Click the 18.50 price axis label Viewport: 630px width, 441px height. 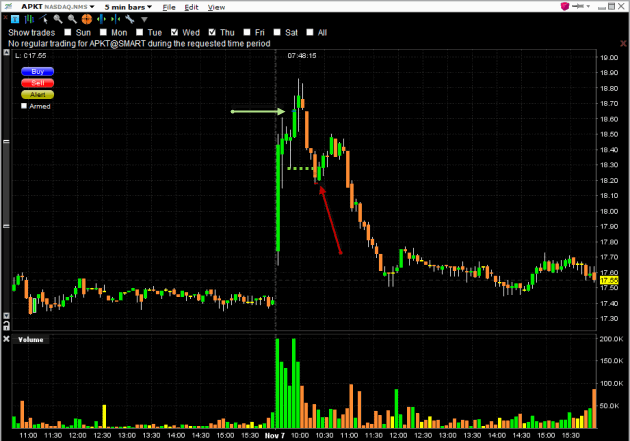coord(609,135)
